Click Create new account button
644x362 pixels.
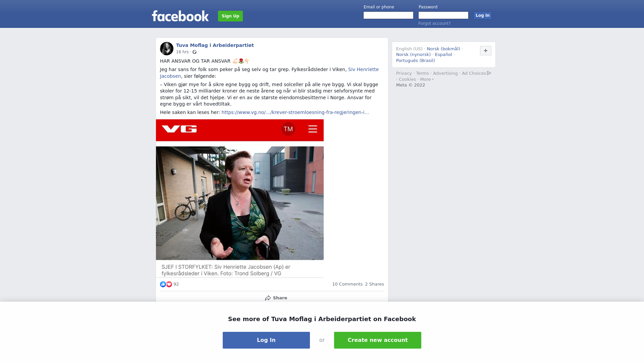[x=378, y=340]
